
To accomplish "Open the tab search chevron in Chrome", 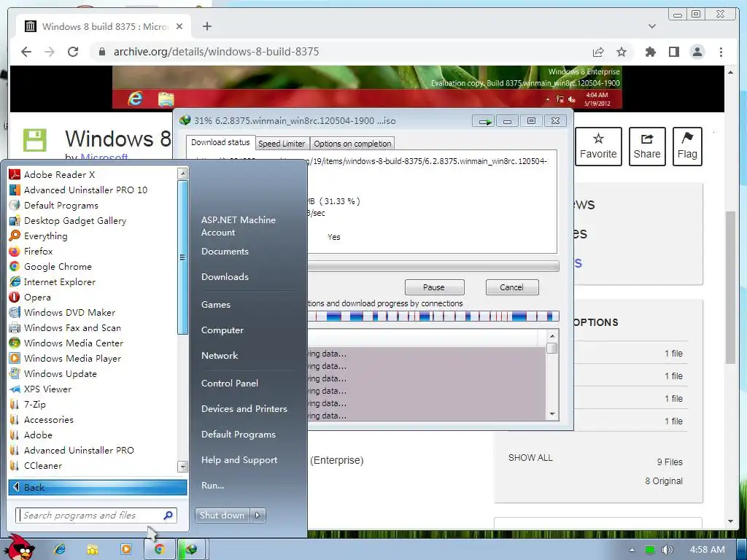I will click(x=652, y=26).
